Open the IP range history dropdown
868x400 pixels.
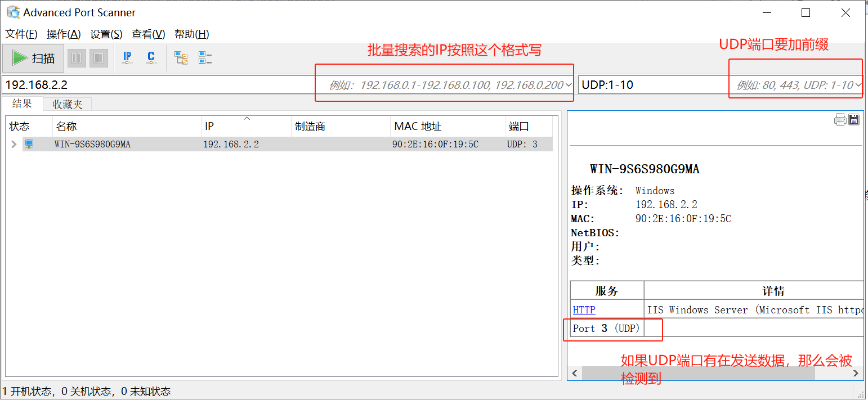coord(569,85)
